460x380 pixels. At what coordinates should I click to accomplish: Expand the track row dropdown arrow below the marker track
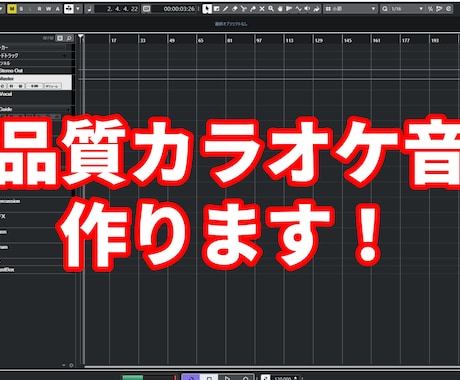click(65, 56)
